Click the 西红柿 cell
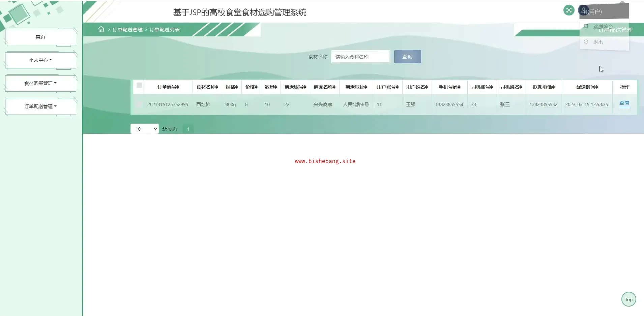 coord(203,104)
